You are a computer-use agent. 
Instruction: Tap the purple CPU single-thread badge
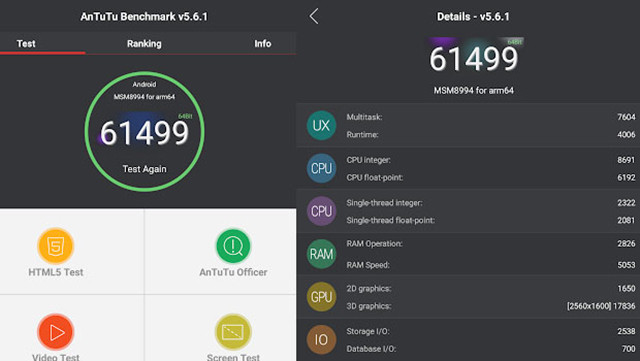(321, 211)
